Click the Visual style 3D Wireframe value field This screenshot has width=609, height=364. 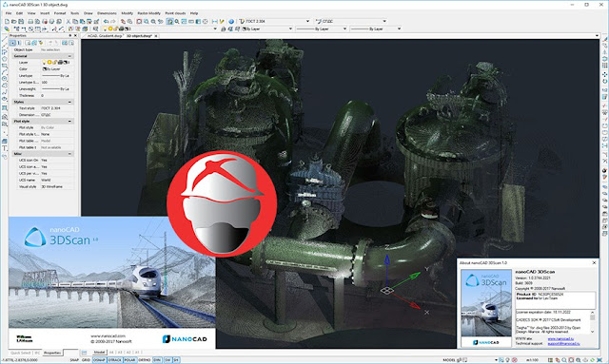pyautogui.click(x=57, y=186)
